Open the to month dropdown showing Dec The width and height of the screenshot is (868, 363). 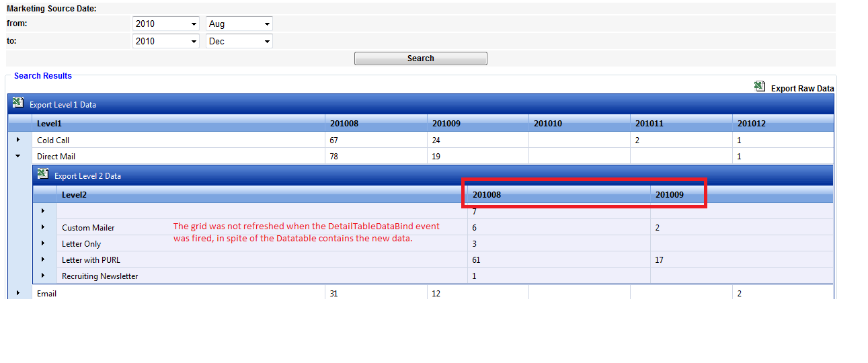[239, 41]
